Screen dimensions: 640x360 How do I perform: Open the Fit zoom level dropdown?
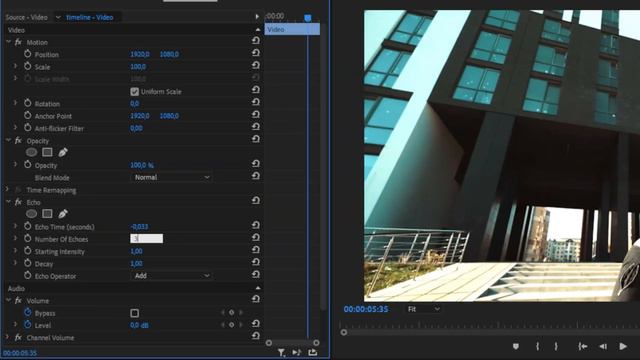tap(423, 309)
